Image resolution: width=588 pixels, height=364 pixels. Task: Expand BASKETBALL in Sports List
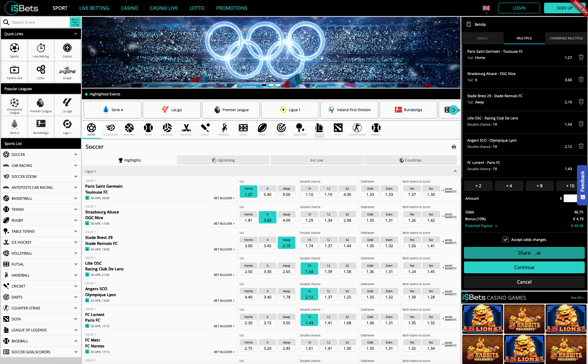(x=41, y=198)
